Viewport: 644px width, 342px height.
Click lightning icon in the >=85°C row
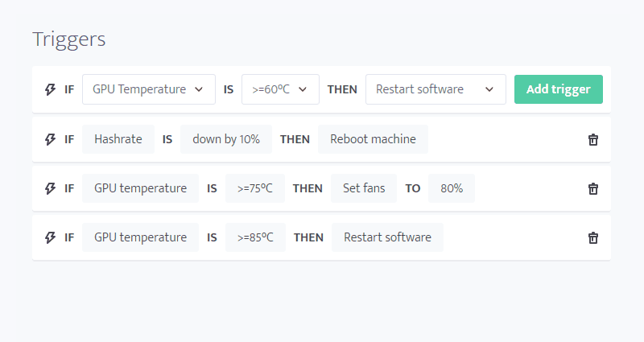pyautogui.click(x=50, y=237)
